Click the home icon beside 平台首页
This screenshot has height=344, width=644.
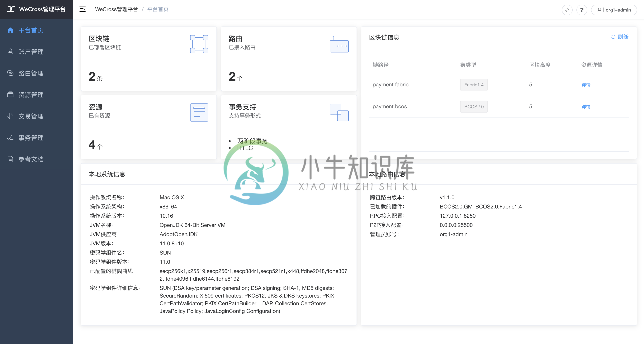point(10,30)
